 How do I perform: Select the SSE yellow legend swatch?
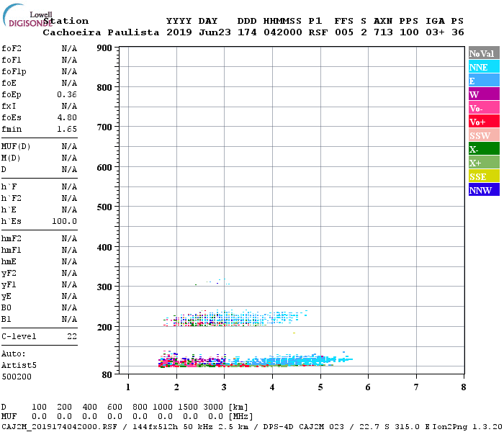click(484, 176)
